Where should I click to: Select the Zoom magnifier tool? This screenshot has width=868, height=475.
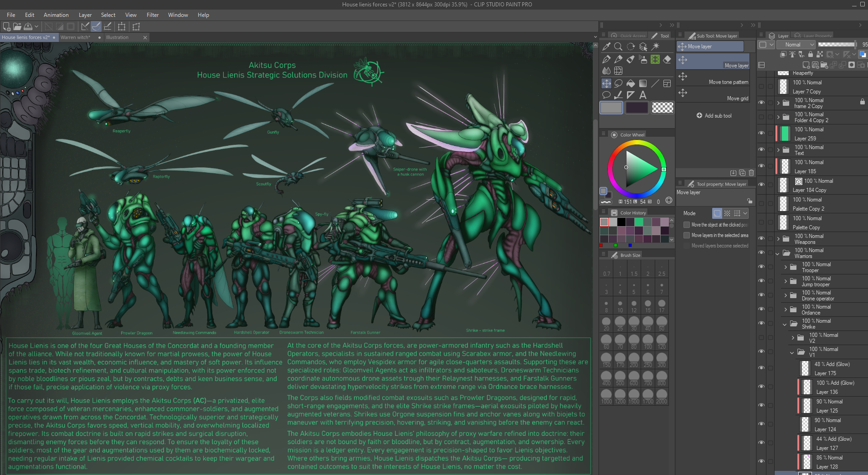tap(618, 46)
